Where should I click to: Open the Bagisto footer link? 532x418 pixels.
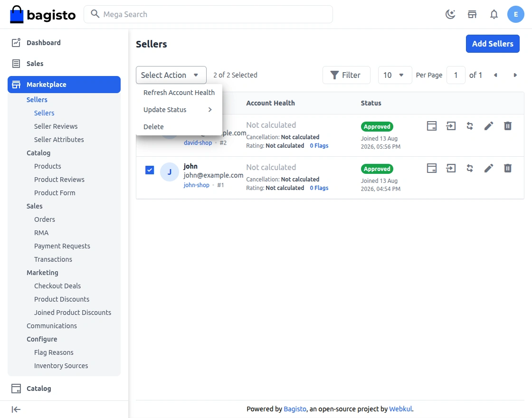[295, 409]
